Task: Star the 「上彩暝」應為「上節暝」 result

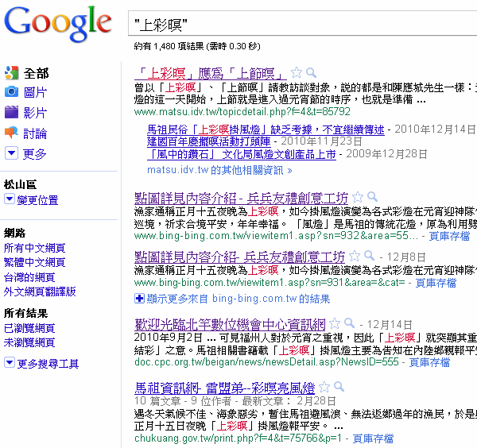Action: pyautogui.click(x=297, y=72)
